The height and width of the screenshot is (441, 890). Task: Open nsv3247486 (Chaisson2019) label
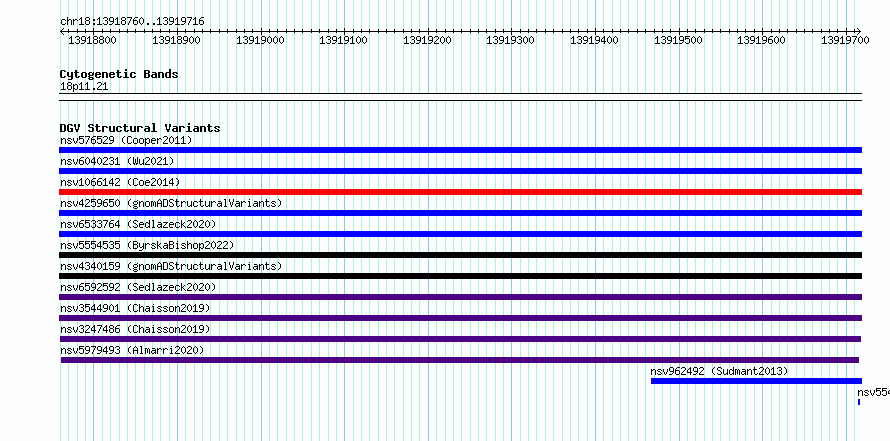point(135,329)
